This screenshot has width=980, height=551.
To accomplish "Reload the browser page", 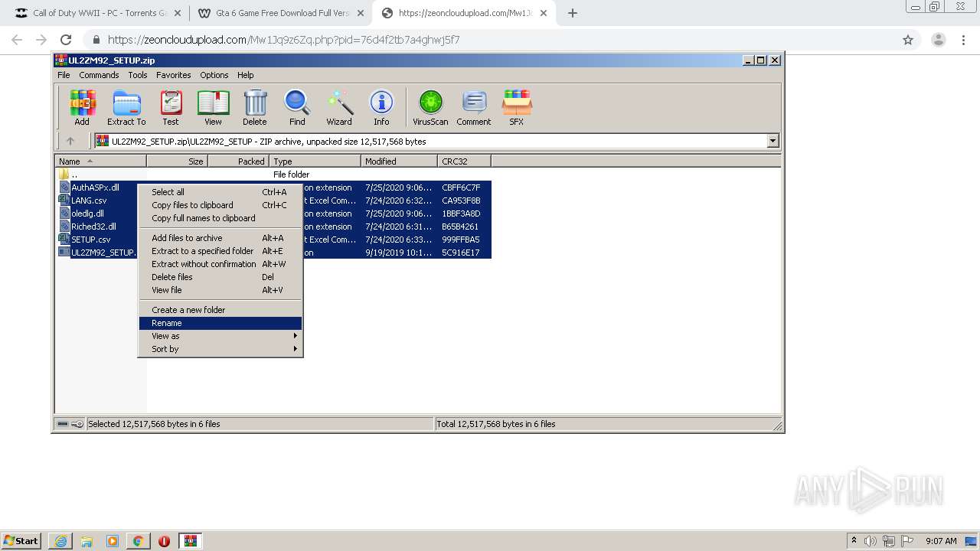I will coord(66,40).
